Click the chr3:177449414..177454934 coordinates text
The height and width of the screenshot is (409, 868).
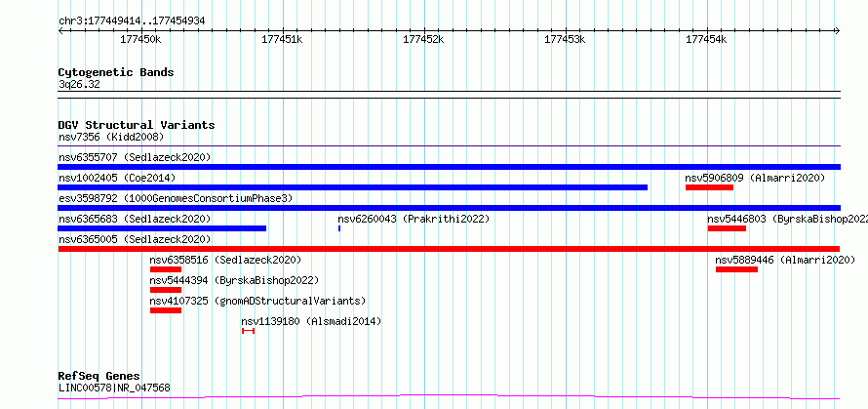tap(132, 21)
